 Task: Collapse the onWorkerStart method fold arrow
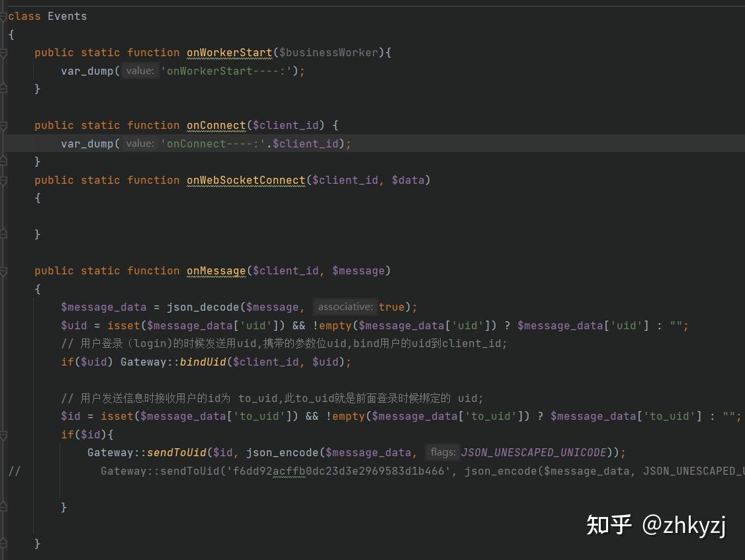click(x=5, y=52)
